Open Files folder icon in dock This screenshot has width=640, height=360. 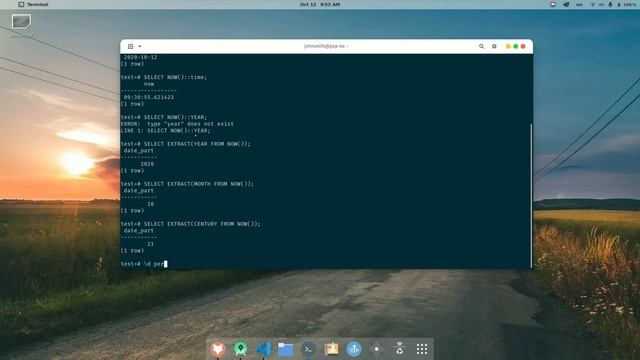point(286,349)
